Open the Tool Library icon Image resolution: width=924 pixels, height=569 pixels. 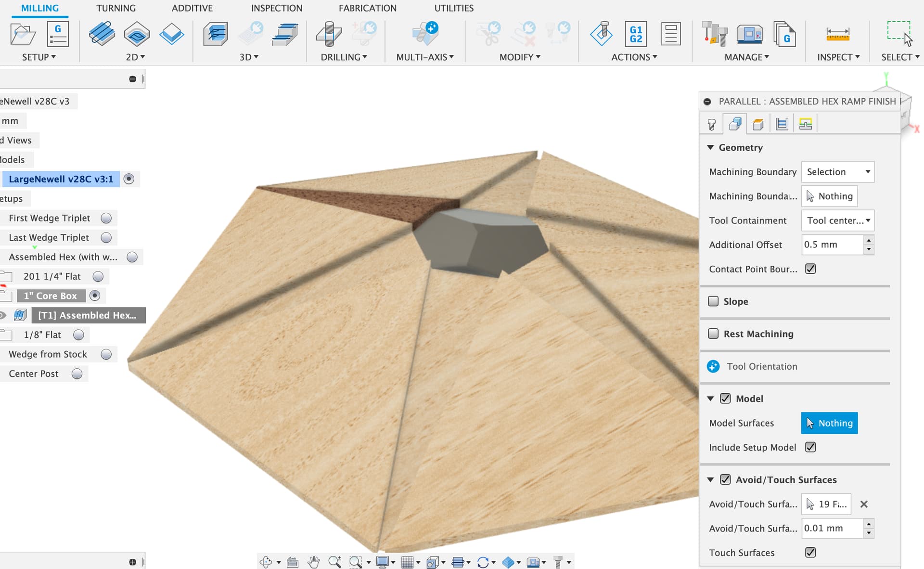(x=715, y=34)
